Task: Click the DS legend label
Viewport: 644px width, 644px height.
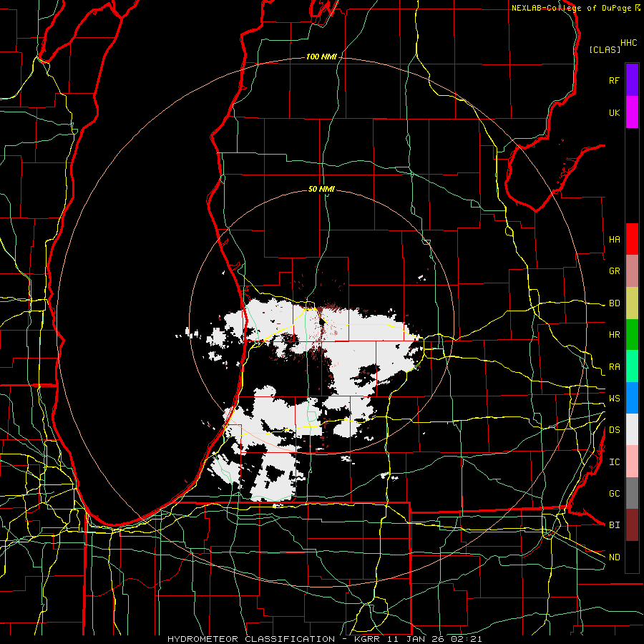Action: (x=614, y=430)
